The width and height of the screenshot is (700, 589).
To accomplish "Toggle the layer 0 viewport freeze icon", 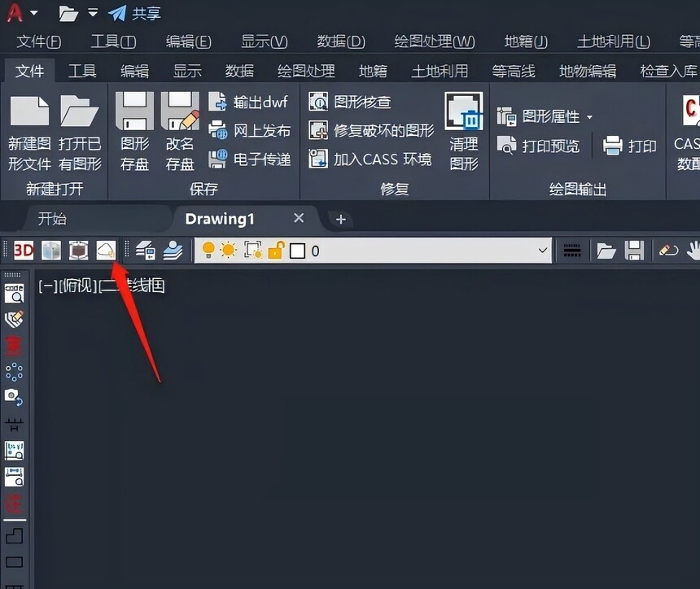I will click(x=253, y=251).
